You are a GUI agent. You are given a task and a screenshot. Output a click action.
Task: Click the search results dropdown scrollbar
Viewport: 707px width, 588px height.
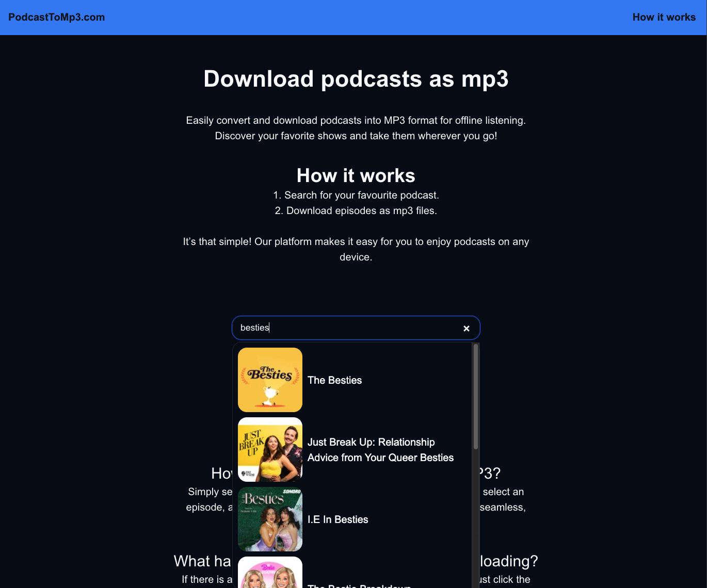(x=476, y=397)
